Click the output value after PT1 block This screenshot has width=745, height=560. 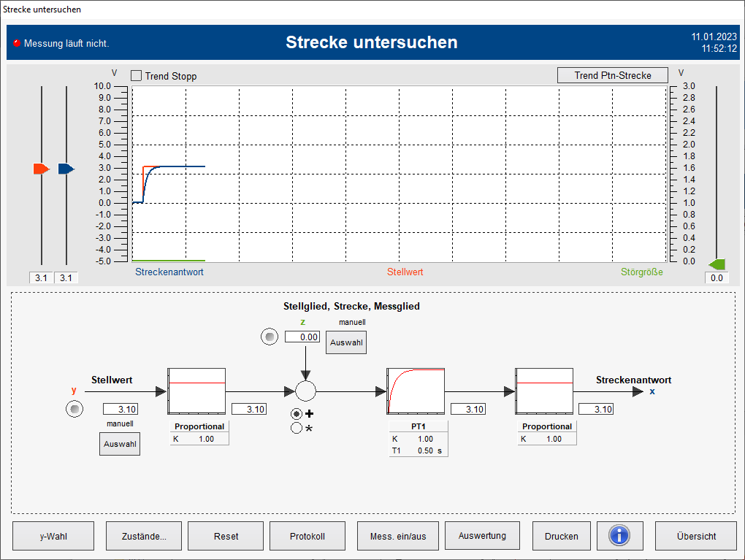[468, 409]
